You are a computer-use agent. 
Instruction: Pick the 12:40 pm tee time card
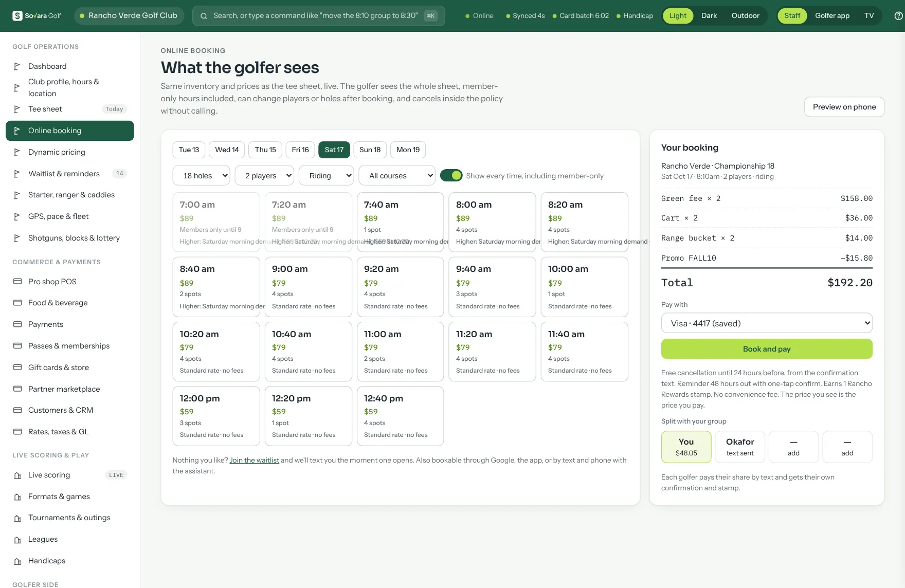(x=400, y=416)
